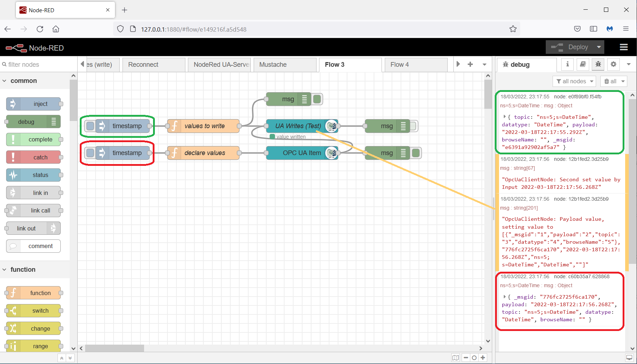This screenshot has width=637, height=364.
Task: Open the clear all dropdown arrow
Action: [623, 81]
